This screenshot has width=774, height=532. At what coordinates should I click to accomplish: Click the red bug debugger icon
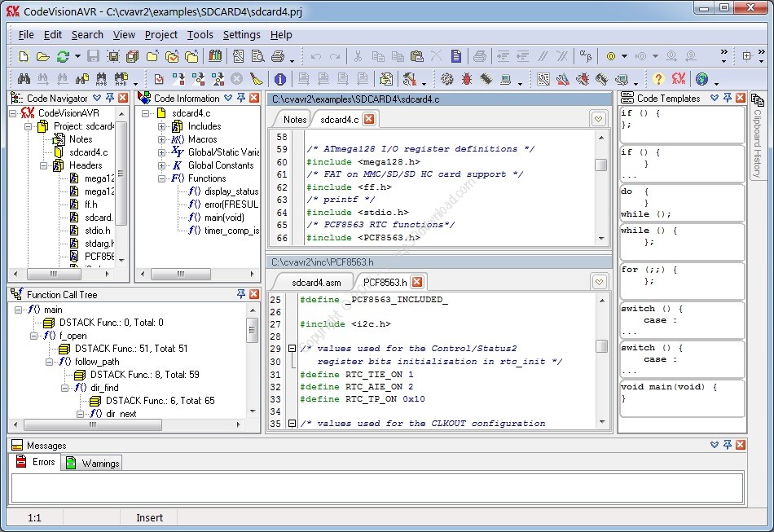[467, 79]
